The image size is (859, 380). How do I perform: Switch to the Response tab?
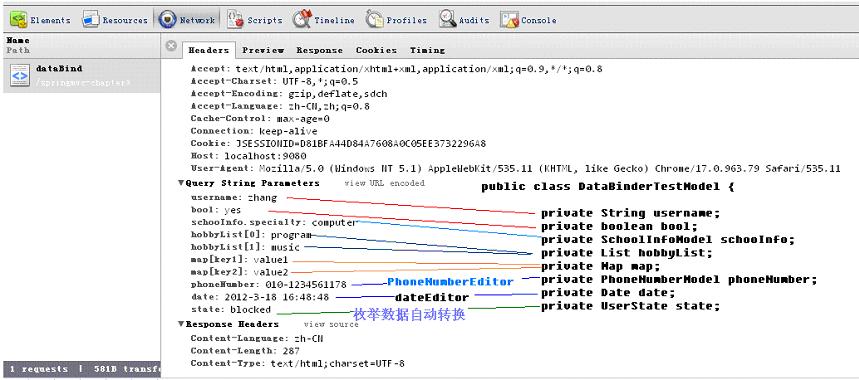[319, 50]
